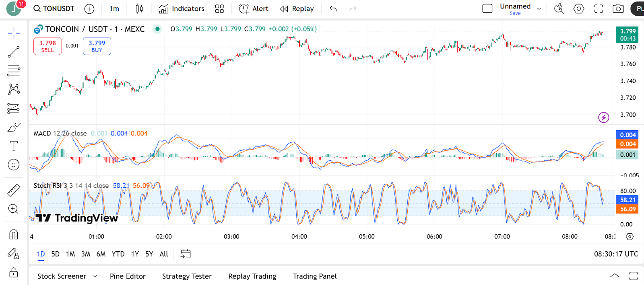Image resolution: width=644 pixels, height=285 pixels.
Task: Select the 1M date range
Action: [70, 254]
